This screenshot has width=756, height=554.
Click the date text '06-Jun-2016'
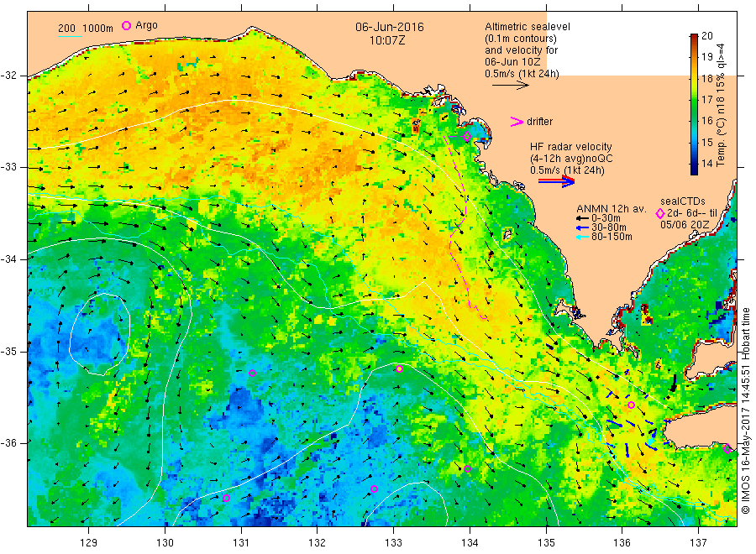point(390,27)
